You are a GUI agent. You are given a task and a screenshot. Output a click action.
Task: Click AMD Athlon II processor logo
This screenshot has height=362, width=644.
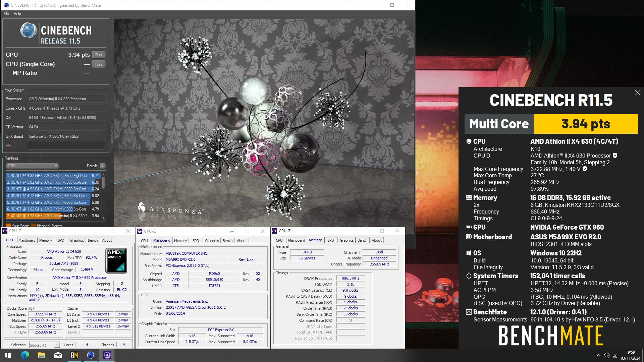[116, 260]
